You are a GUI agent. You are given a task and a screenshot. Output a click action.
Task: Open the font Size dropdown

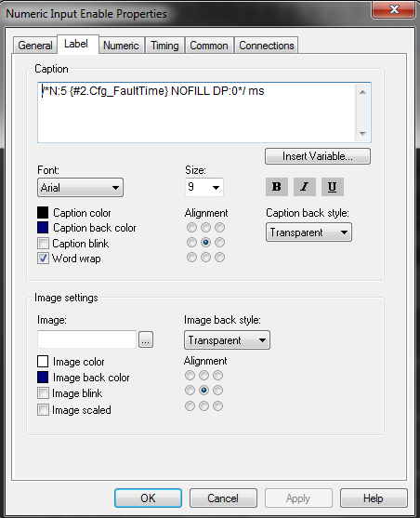(x=204, y=187)
